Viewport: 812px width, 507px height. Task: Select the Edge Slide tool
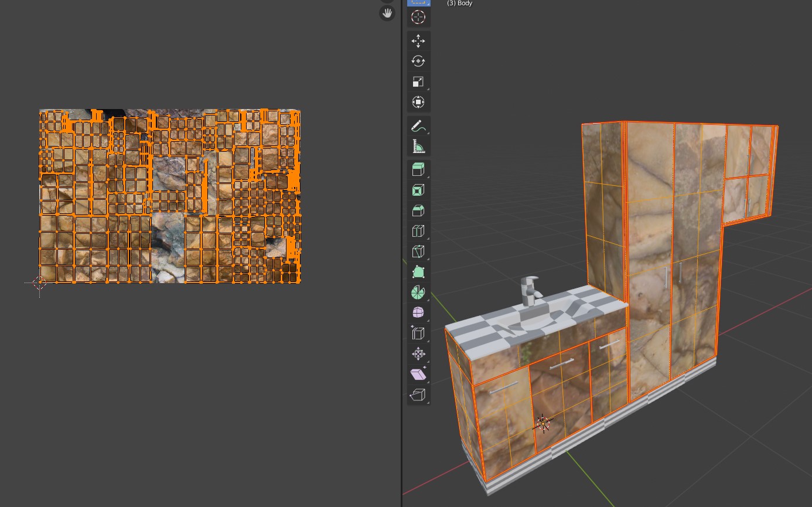tap(418, 334)
